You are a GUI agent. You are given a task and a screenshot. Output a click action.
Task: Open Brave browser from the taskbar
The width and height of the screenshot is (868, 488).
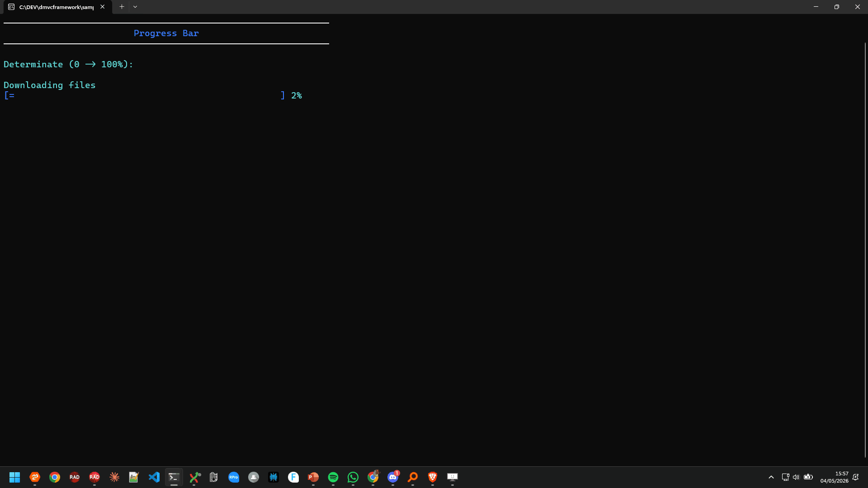(x=433, y=477)
